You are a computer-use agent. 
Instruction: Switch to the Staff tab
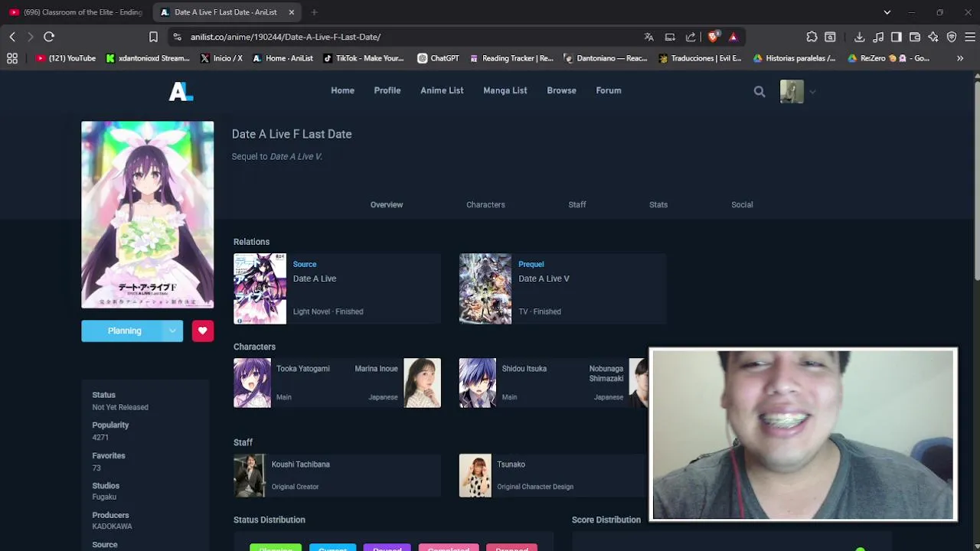tap(577, 204)
